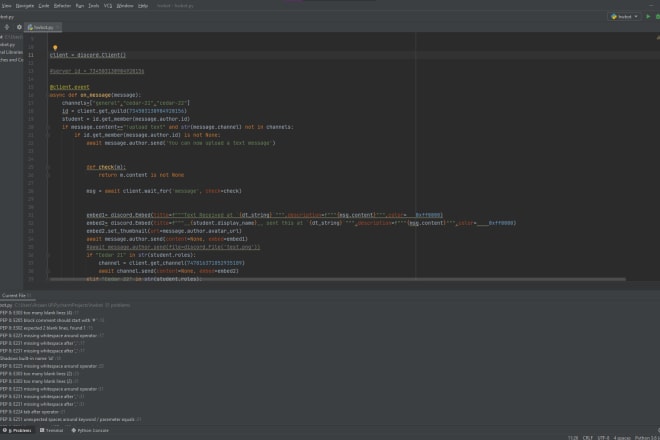660x440 pixels.
Task: Click the cursor position indicator in status bar
Action: coord(573,438)
